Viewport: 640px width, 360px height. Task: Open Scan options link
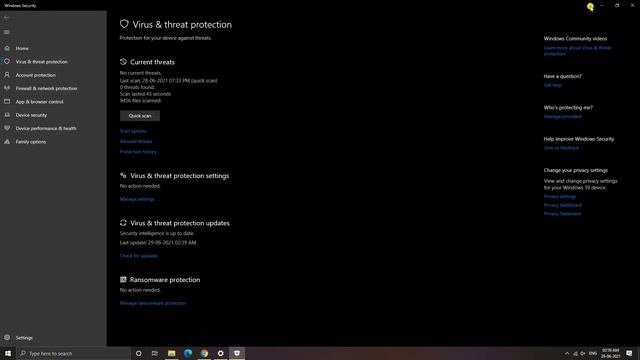tap(133, 131)
